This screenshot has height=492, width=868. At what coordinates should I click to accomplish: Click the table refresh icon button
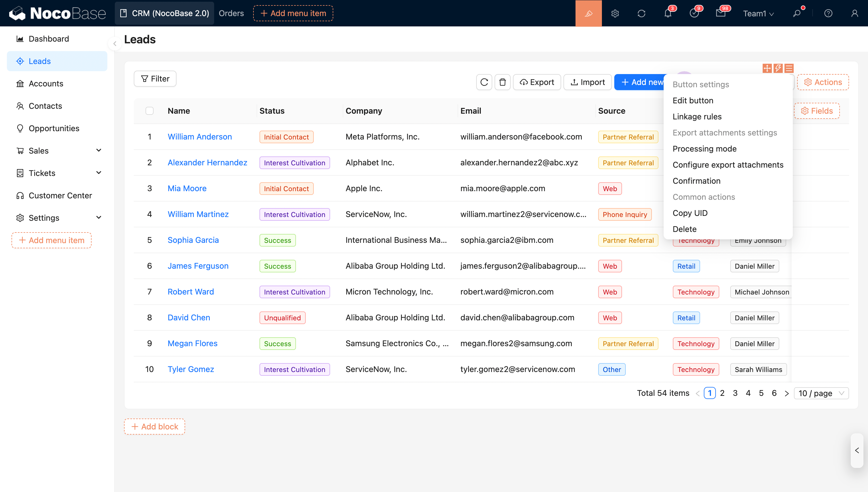click(x=484, y=82)
